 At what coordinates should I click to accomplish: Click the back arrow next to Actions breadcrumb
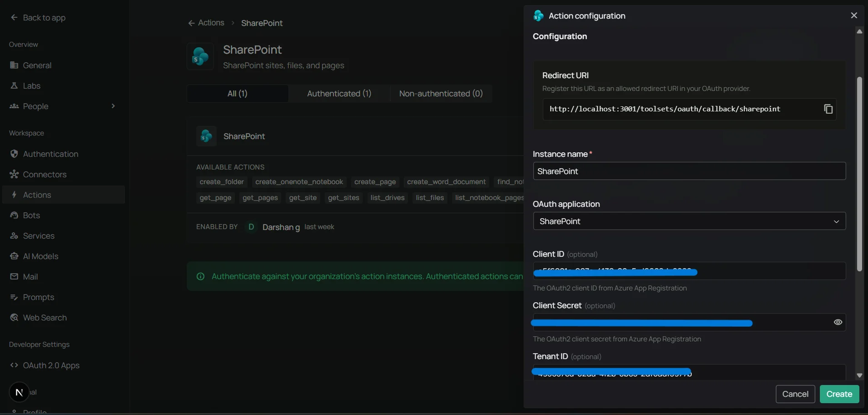tap(191, 23)
